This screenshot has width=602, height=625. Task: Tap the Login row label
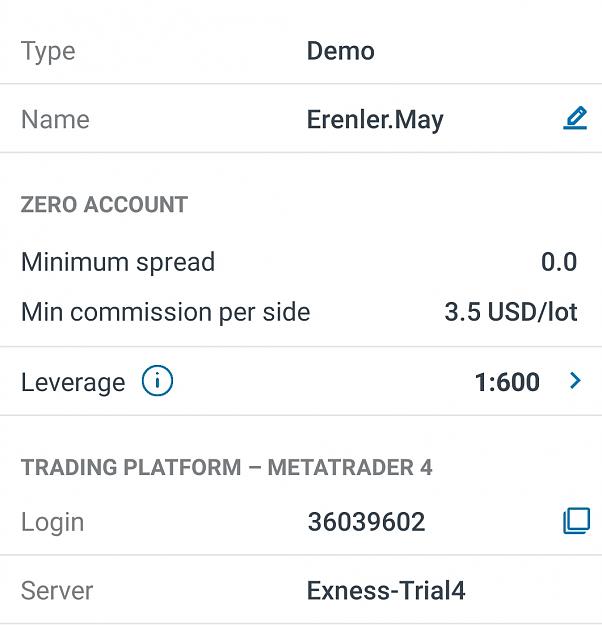point(53,523)
